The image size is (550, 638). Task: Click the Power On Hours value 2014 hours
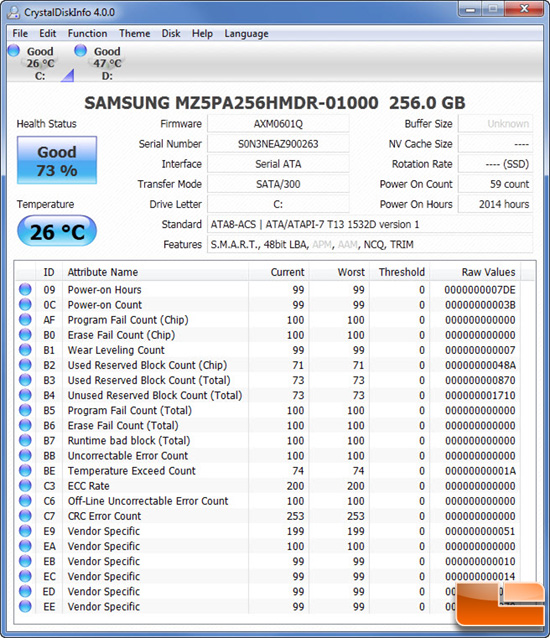click(495, 204)
